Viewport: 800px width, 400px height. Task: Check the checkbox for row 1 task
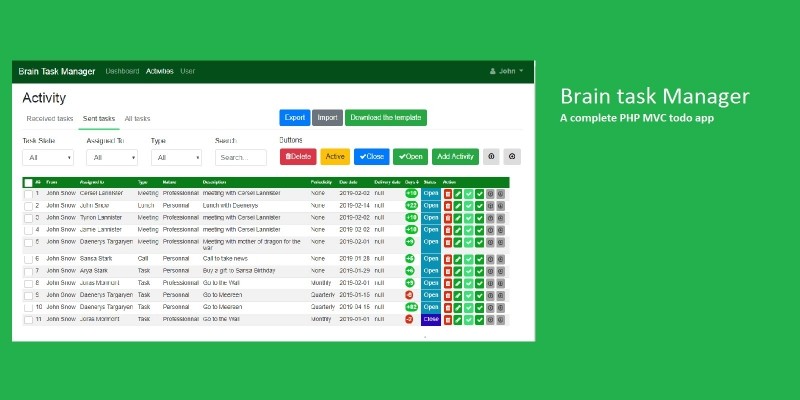coord(28,193)
